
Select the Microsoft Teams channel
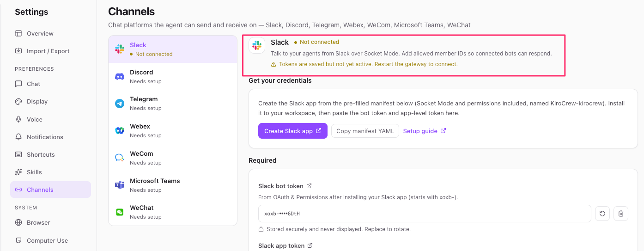(173, 185)
